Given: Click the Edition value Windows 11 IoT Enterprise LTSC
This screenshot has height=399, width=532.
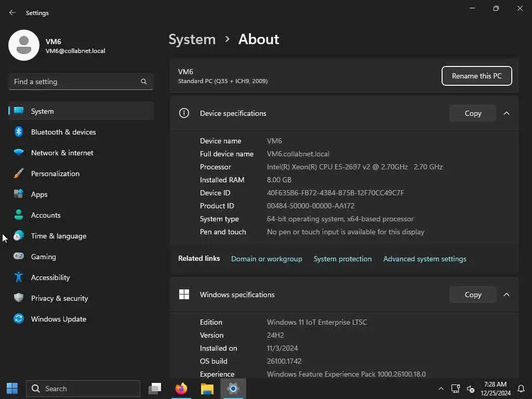Looking at the screenshot, I should 317,322.
